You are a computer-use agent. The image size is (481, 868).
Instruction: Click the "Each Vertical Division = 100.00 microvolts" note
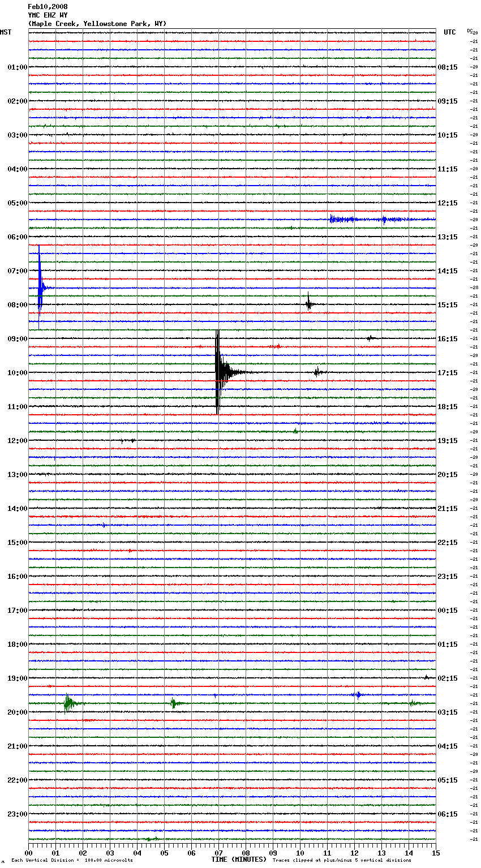[x=72, y=860]
